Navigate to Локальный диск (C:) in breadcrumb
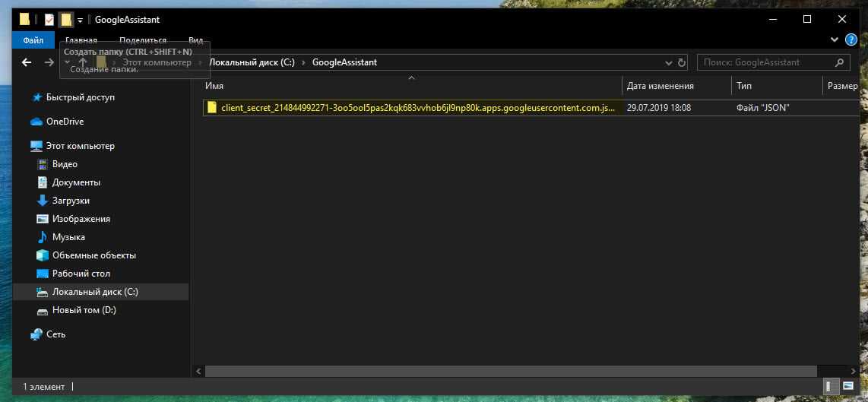The height and width of the screenshot is (402, 868). pyautogui.click(x=252, y=62)
